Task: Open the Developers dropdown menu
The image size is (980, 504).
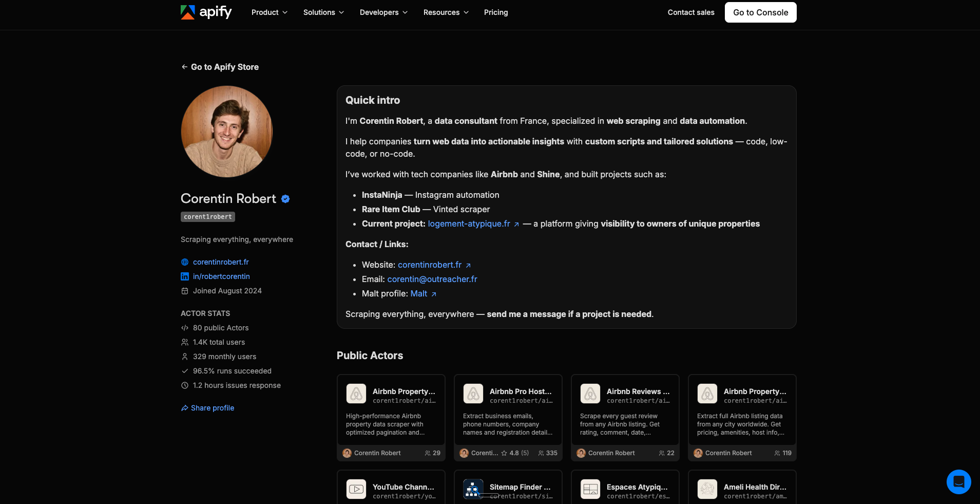Action: (x=384, y=12)
